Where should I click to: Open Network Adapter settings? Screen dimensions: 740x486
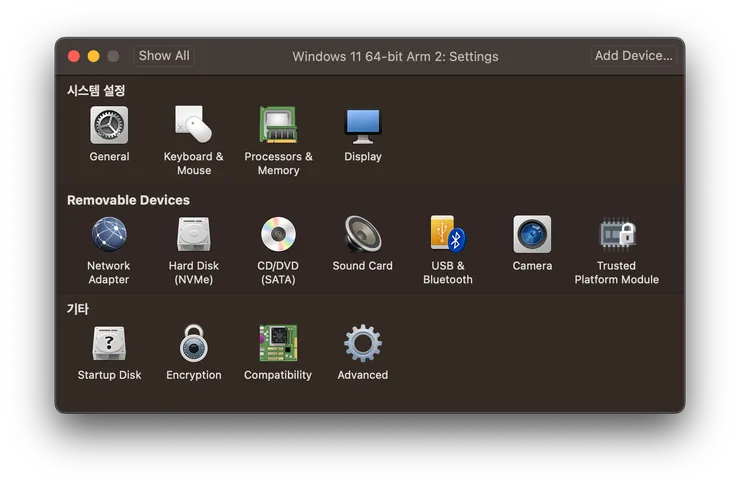109,234
